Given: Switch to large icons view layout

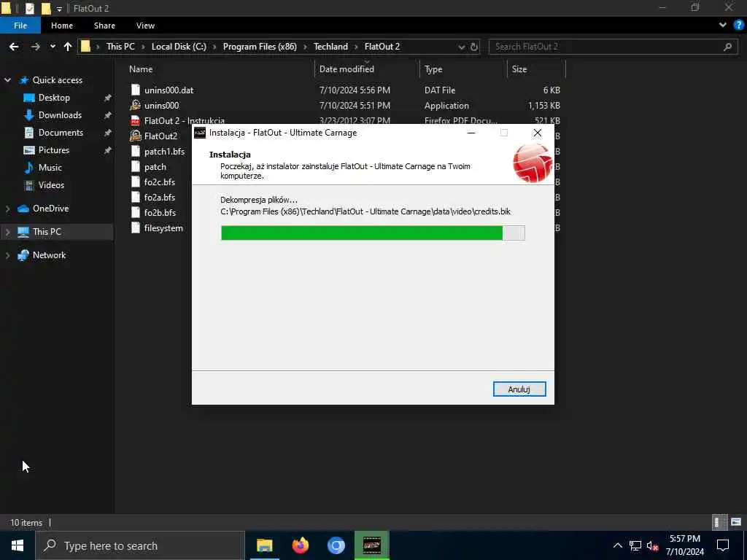Looking at the screenshot, I should (x=736, y=522).
